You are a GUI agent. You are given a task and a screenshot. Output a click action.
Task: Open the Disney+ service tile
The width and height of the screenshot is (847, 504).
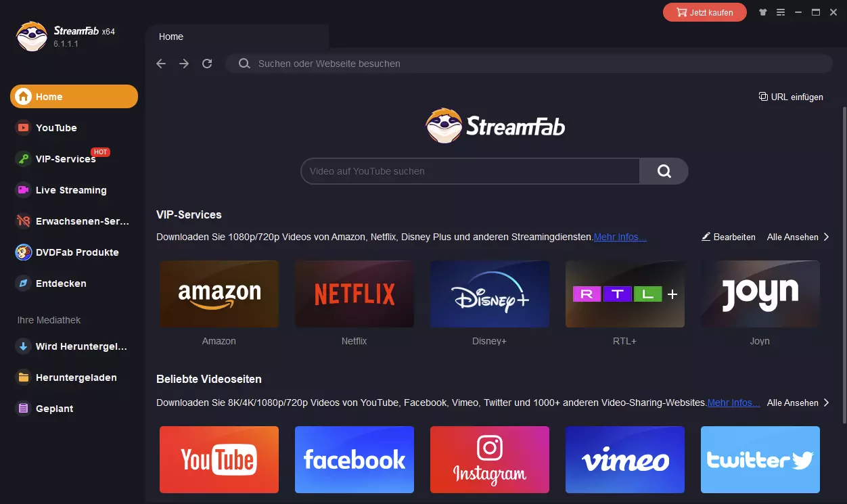(x=490, y=294)
